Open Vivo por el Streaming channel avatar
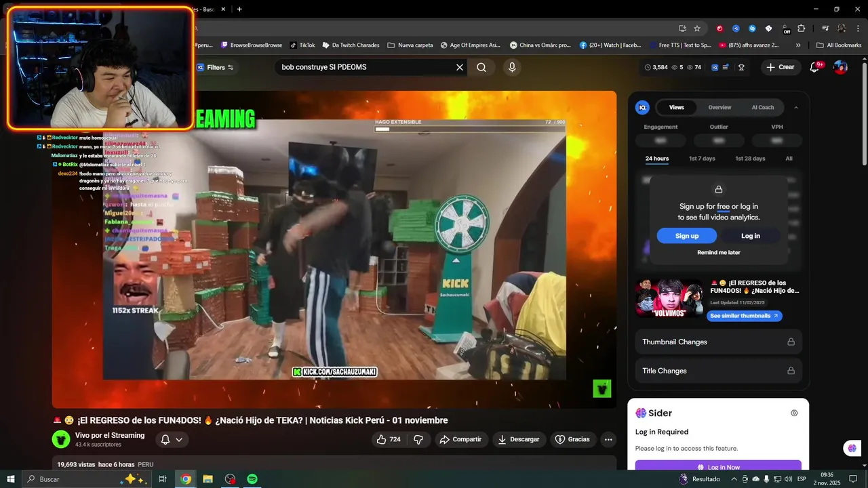This screenshot has width=868, height=488. click(61, 439)
